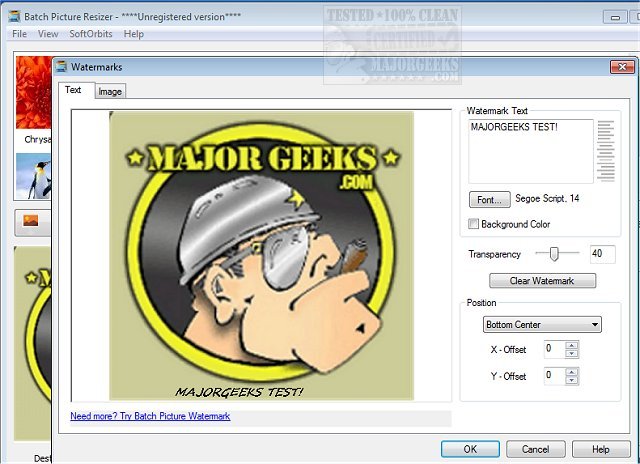Click the dialog's Help button
Viewport: 640px width, 464px height.
click(x=601, y=449)
